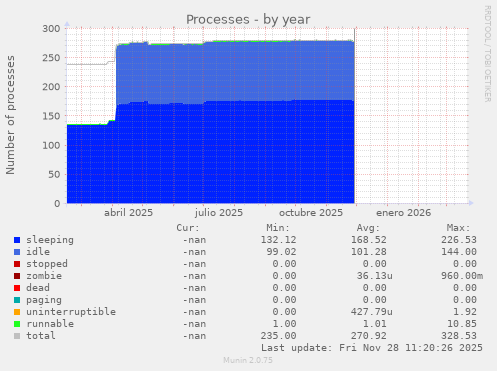Click total Min value 235.00

278,336
